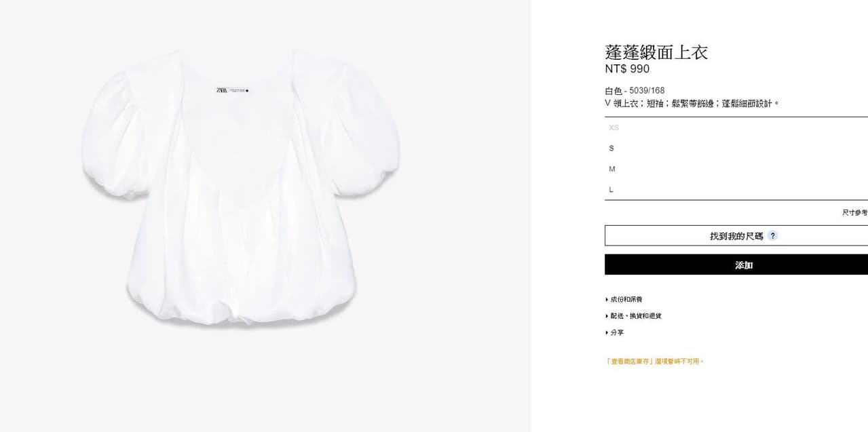Click the NT$ 990 price
Screen dimensions: 868x432
tap(627, 69)
